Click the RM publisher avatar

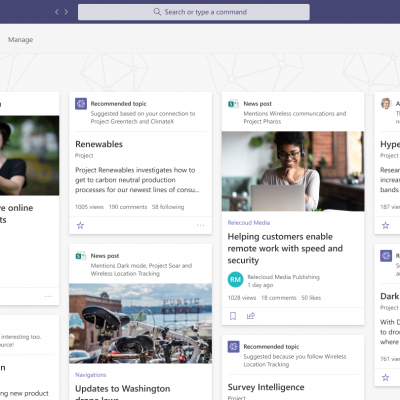tap(235, 279)
